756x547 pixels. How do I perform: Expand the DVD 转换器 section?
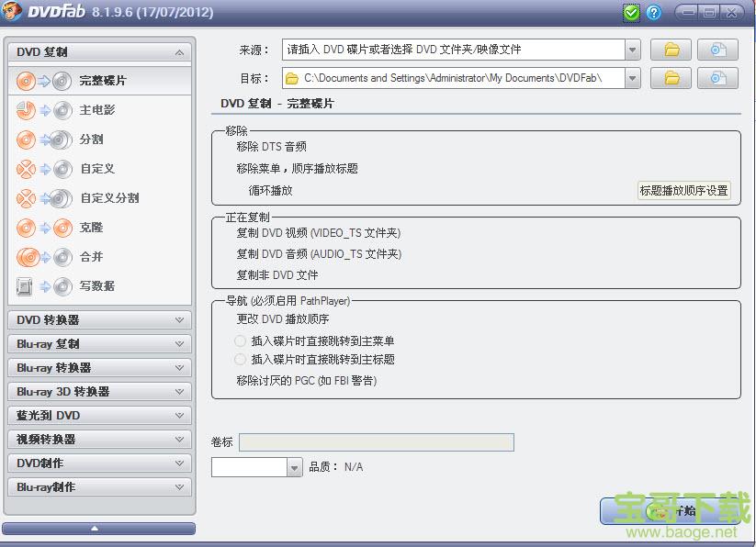[99, 320]
